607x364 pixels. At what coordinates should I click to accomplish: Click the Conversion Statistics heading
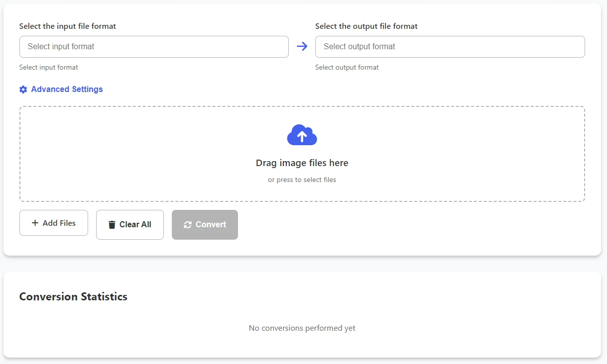[x=73, y=296]
